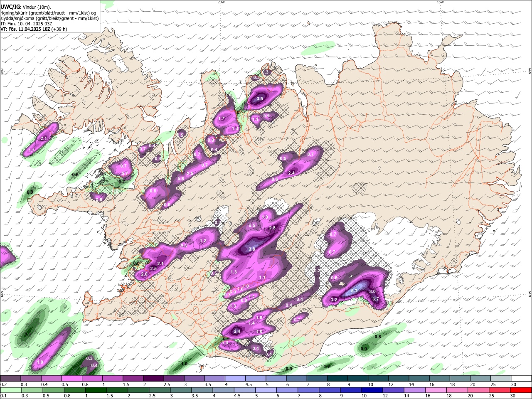Click the '0.1' label in the lower legend
Viewport: 532px width, 399px height.
click(3, 396)
